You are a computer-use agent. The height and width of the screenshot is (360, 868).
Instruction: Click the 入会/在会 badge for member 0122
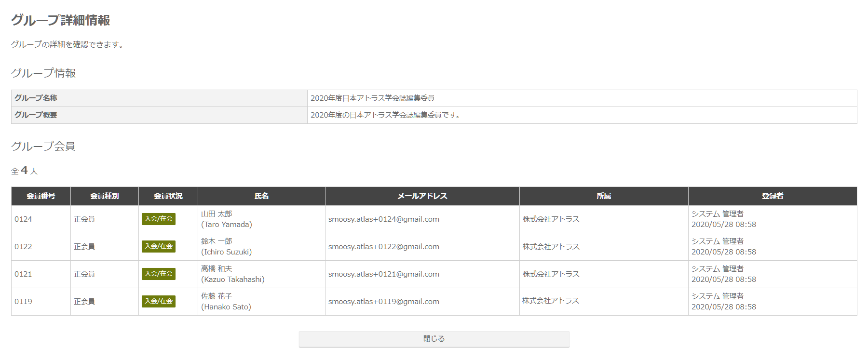[159, 246]
